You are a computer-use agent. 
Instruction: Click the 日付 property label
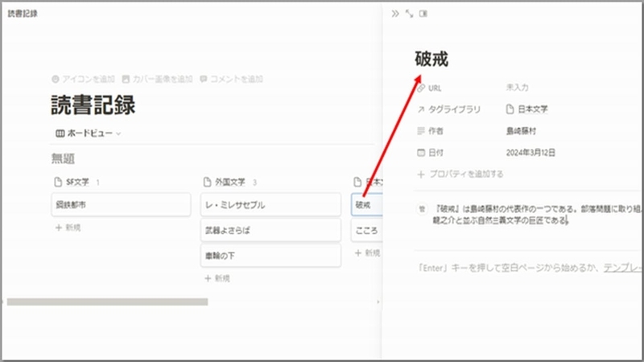pyautogui.click(x=436, y=153)
